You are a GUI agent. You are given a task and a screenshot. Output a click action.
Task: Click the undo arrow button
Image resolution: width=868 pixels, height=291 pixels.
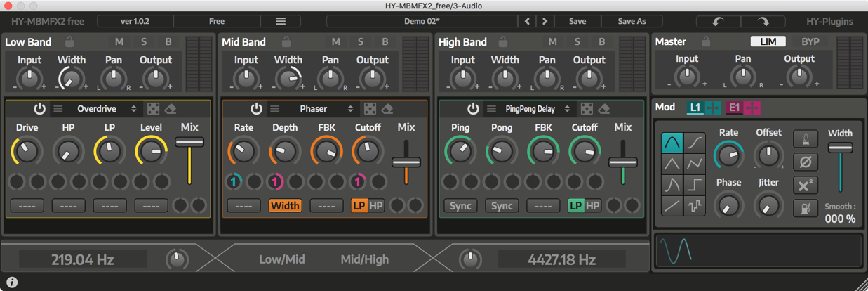(718, 22)
